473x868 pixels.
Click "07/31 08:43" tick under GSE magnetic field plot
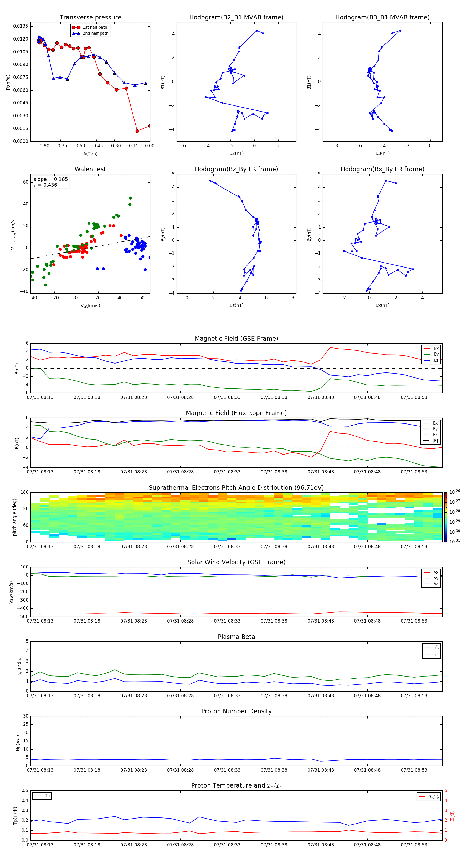(321, 397)
